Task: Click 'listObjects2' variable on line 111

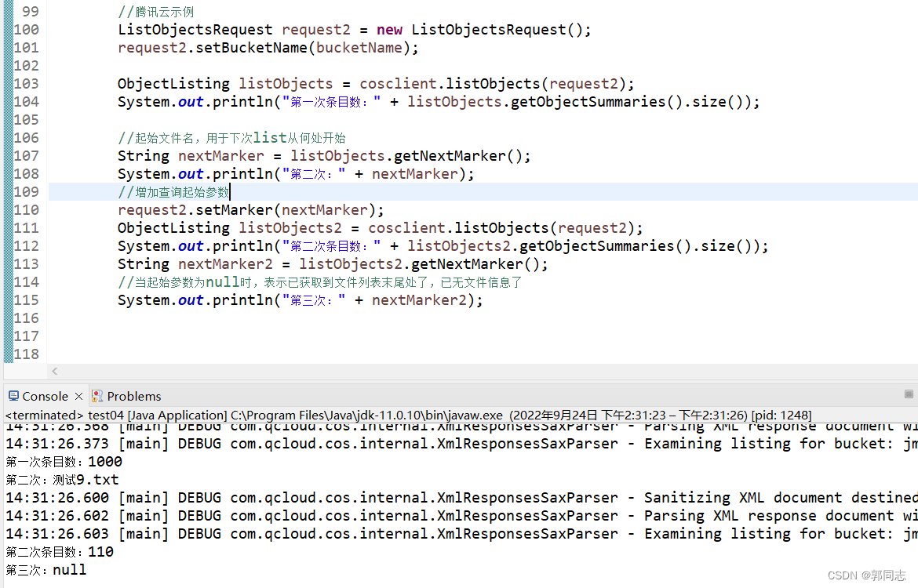Action: 290,228
